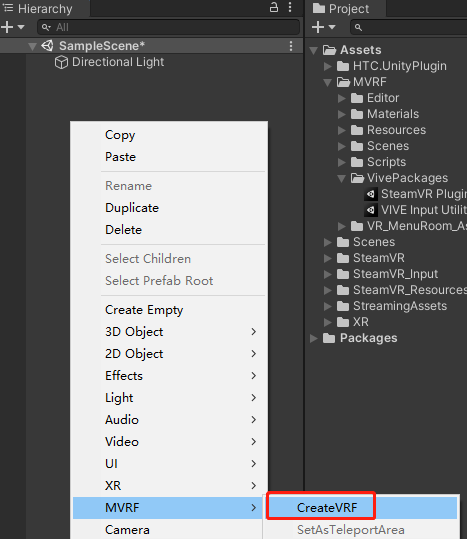Collapse the VivePackages folder arrow
Screen dimensions: 467x539
[341, 178]
